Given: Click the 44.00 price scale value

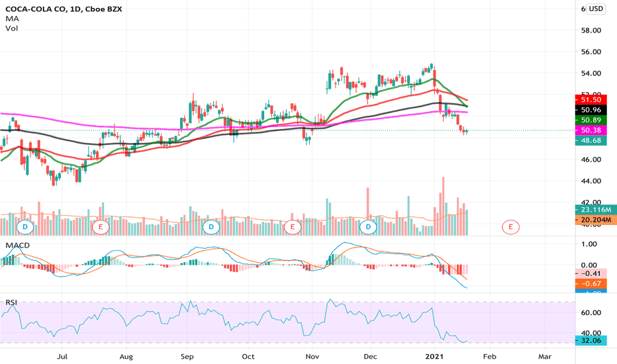Looking at the screenshot, I should 591,181.
